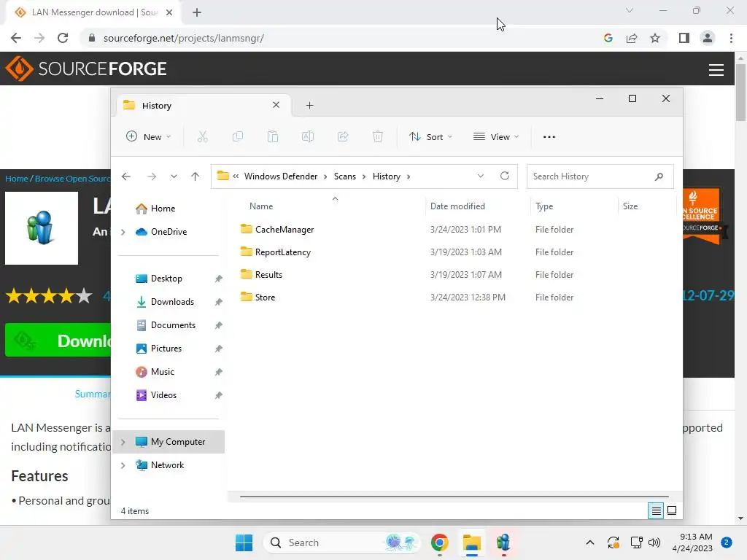Click breadcrumb overflow double chevron
Viewport: 747px width, 560px height.
[x=236, y=176]
